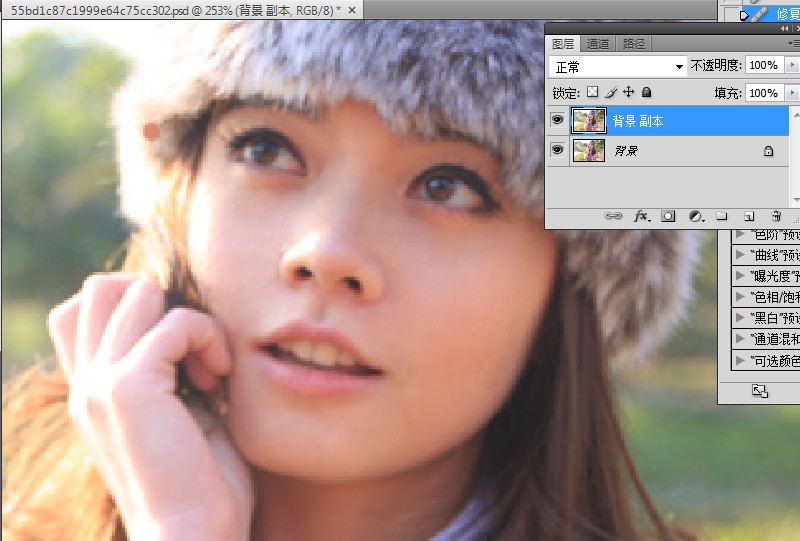This screenshot has width=800, height=541.
Task: Switch to the 通道 (Channels) tab
Action: coord(597,44)
